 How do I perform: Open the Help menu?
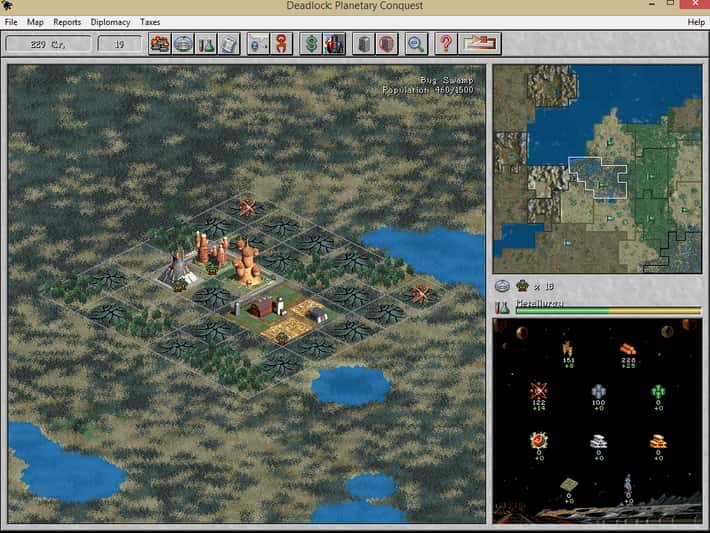(696, 22)
